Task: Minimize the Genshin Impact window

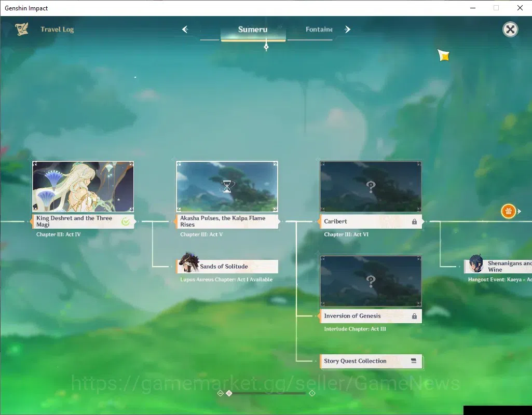Action: tap(473, 8)
